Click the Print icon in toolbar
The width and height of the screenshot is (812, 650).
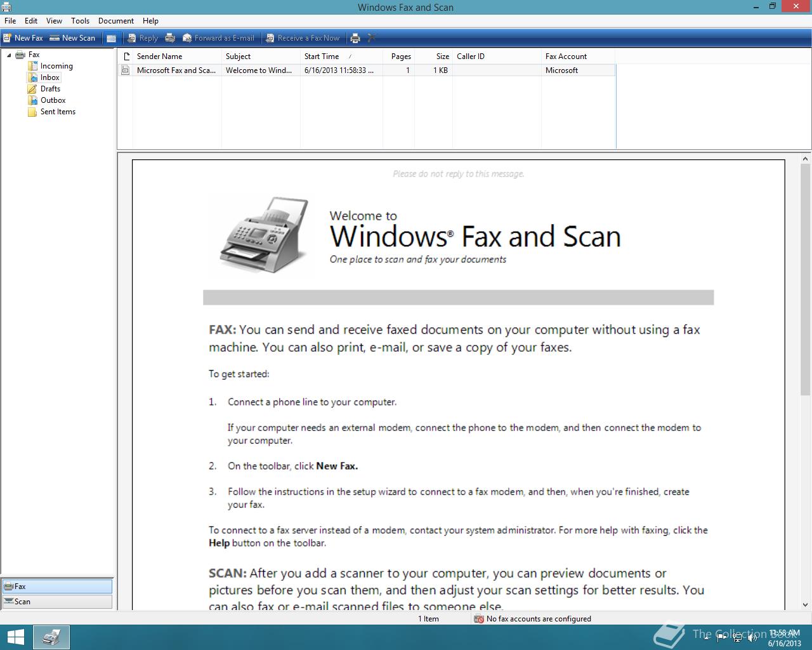pyautogui.click(x=355, y=38)
